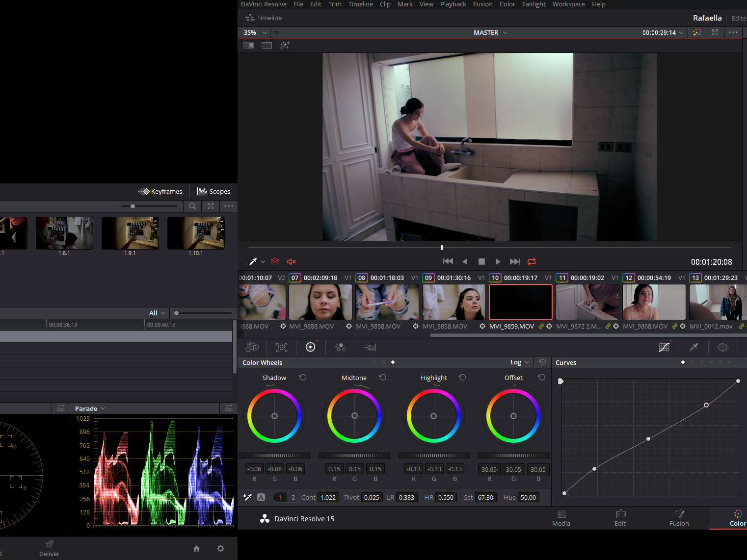The image size is (747, 560).
Task: Toggle the Scopes panel
Action: click(x=213, y=191)
